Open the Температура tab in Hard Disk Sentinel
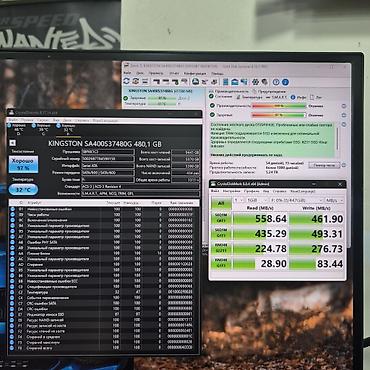 [249, 97]
